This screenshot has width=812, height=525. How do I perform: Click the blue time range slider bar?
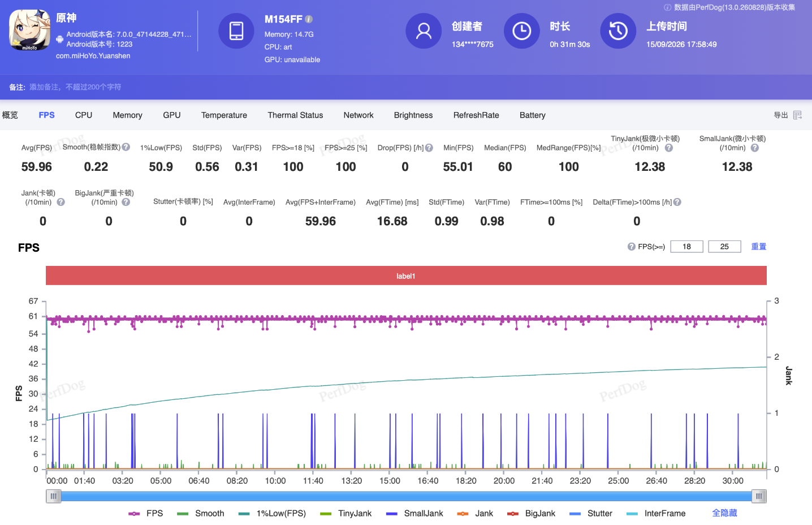406,496
